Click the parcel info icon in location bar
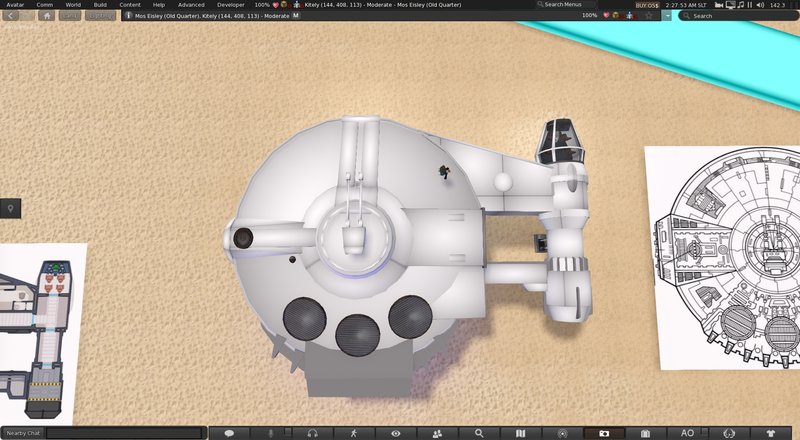The height and width of the screenshot is (440, 800). point(129,16)
